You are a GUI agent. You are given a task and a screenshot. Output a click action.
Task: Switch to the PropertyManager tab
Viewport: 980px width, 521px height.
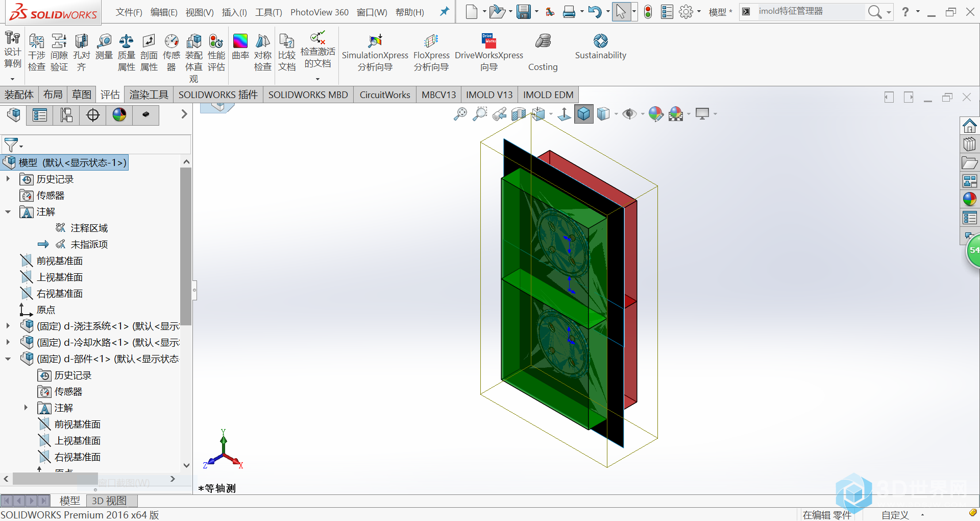tap(40, 115)
